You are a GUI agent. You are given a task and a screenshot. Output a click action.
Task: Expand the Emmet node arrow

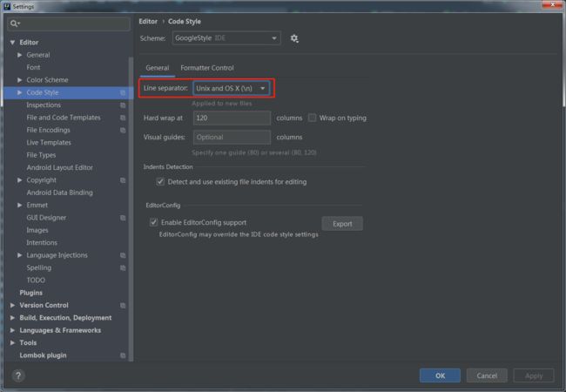point(19,205)
